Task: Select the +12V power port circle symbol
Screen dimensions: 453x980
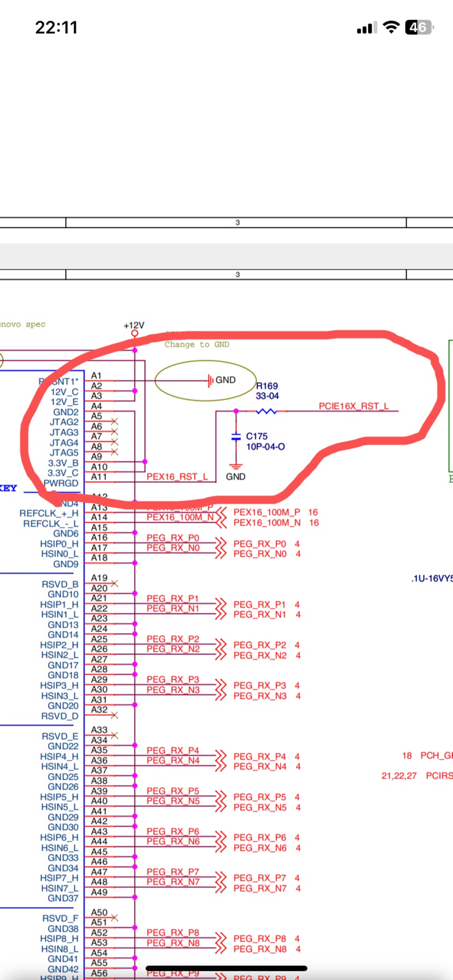Action: [x=135, y=333]
